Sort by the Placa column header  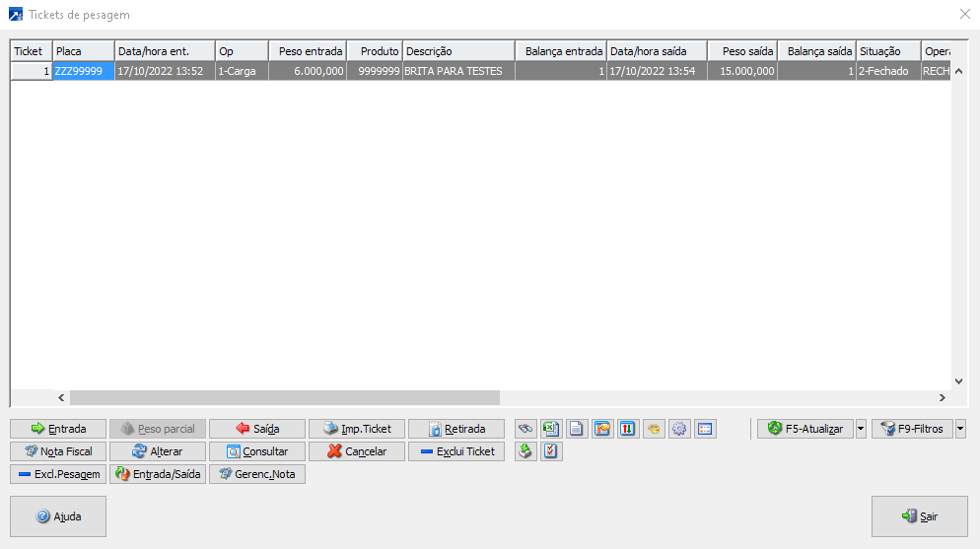[x=84, y=51]
